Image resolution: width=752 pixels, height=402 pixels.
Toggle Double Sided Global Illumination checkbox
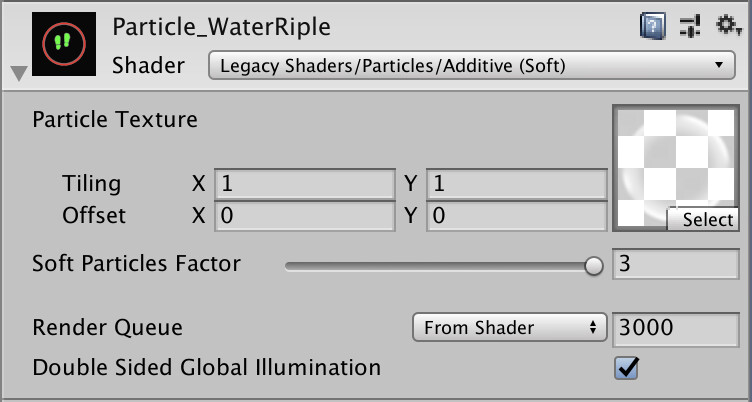click(x=626, y=368)
